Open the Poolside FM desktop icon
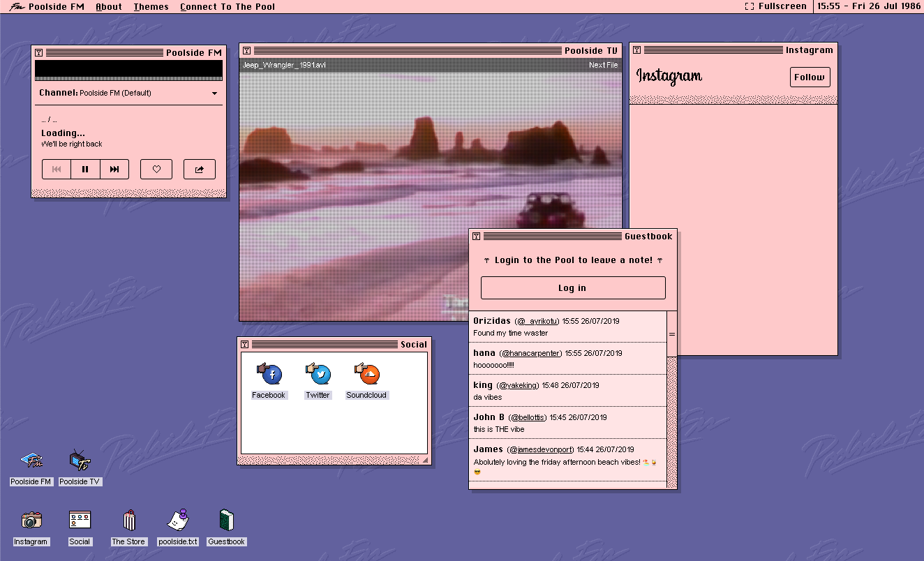Image resolution: width=924 pixels, height=561 pixels. point(31,467)
